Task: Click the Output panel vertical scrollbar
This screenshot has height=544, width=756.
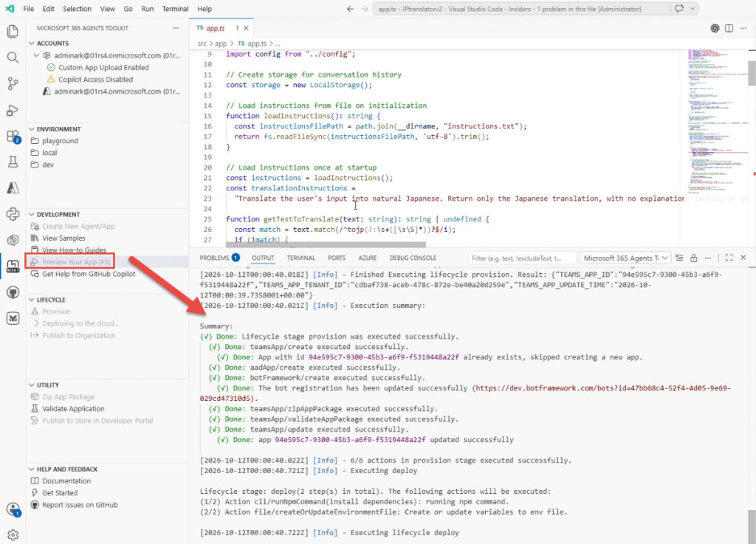Action: point(752,526)
